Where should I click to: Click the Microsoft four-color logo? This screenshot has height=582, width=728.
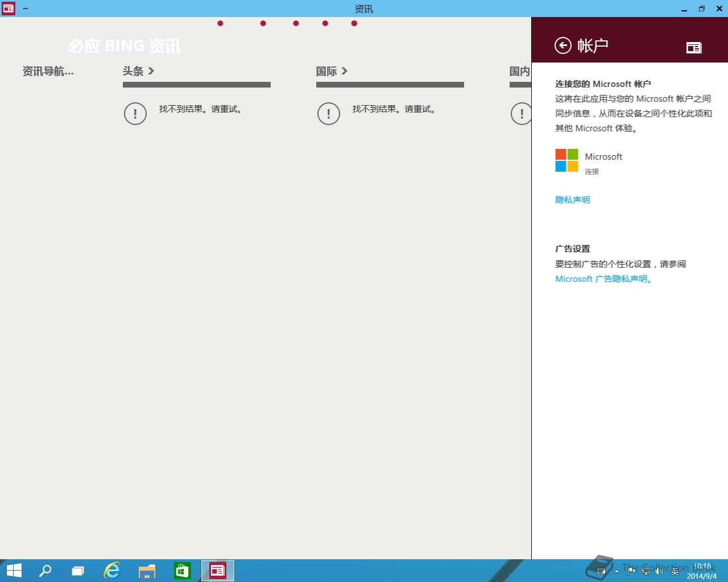click(x=566, y=160)
